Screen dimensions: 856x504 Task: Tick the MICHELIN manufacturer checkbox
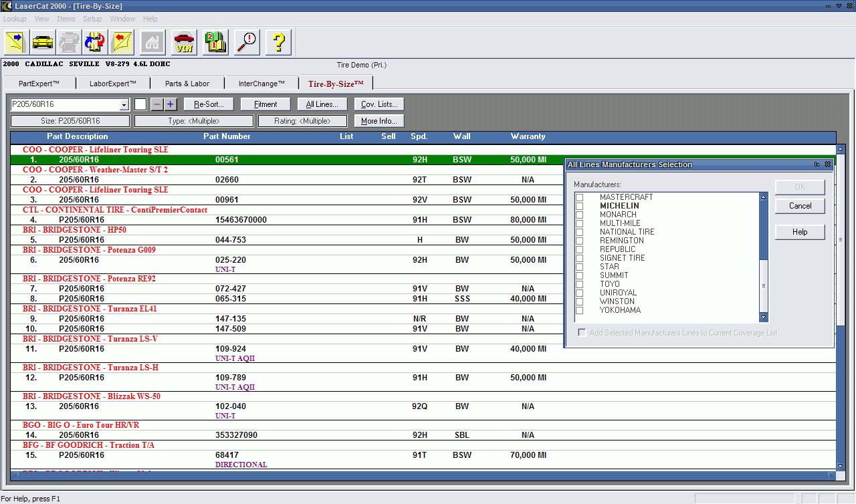tap(580, 206)
